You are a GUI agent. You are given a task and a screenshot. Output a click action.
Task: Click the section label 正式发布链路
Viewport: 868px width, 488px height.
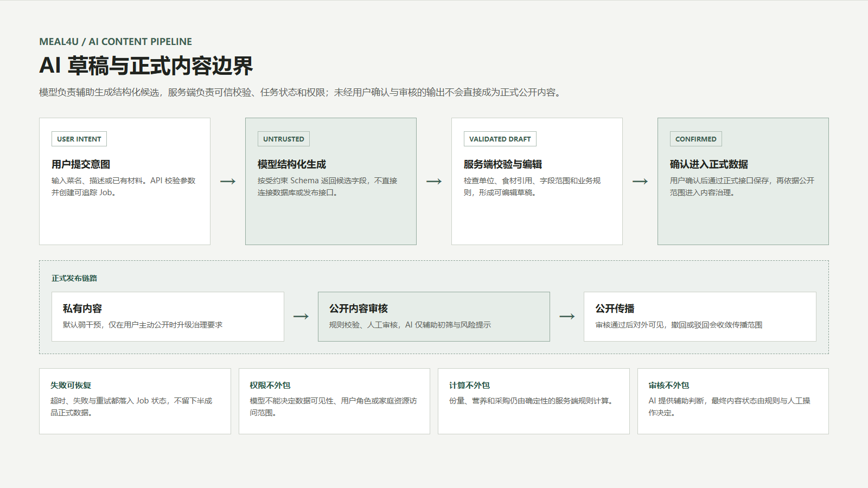pos(74,278)
